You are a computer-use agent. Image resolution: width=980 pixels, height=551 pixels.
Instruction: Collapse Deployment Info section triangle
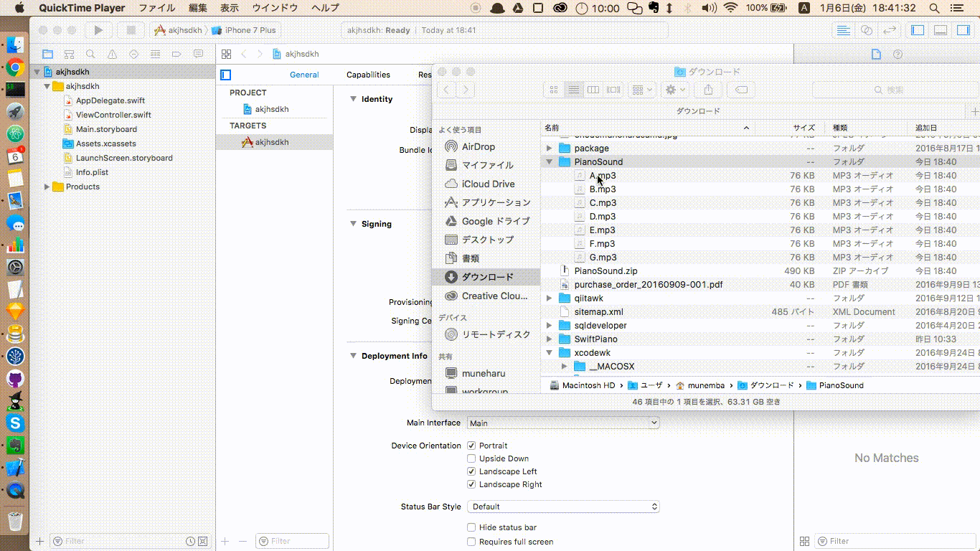click(353, 356)
